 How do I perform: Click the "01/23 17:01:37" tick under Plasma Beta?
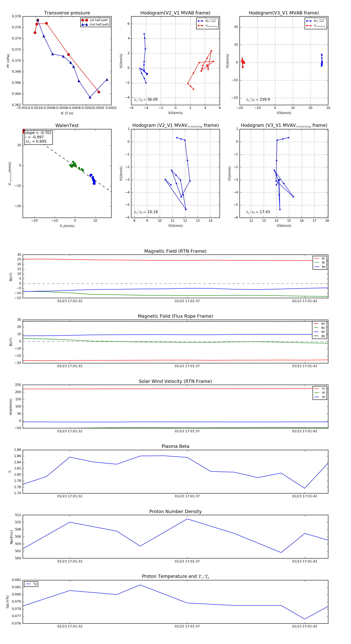click(x=187, y=496)
